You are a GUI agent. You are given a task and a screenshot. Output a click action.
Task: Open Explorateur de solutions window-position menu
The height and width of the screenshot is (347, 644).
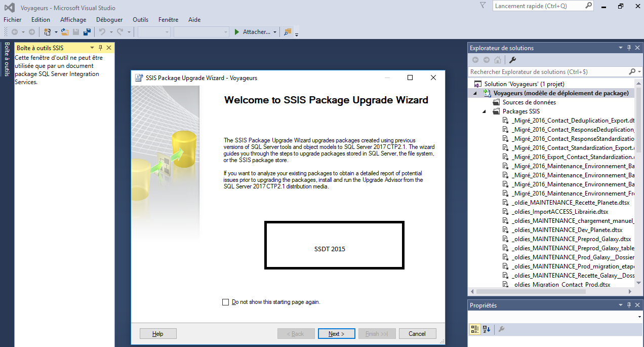click(621, 48)
